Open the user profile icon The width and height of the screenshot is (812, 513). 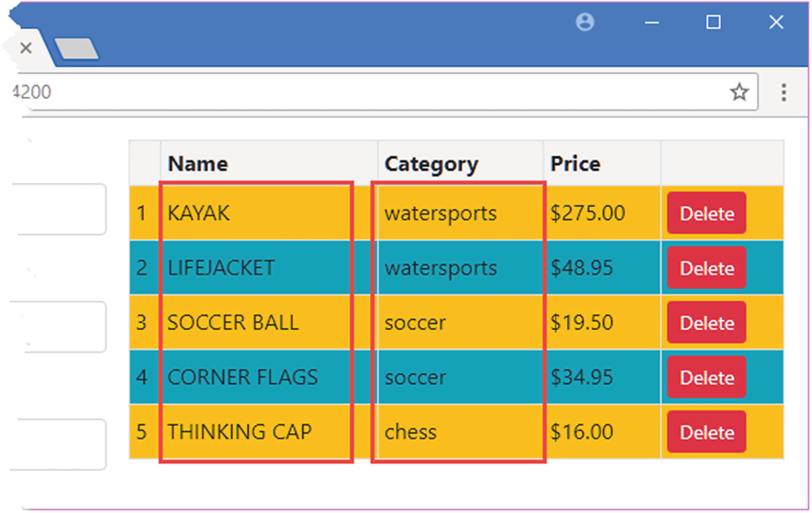(585, 22)
